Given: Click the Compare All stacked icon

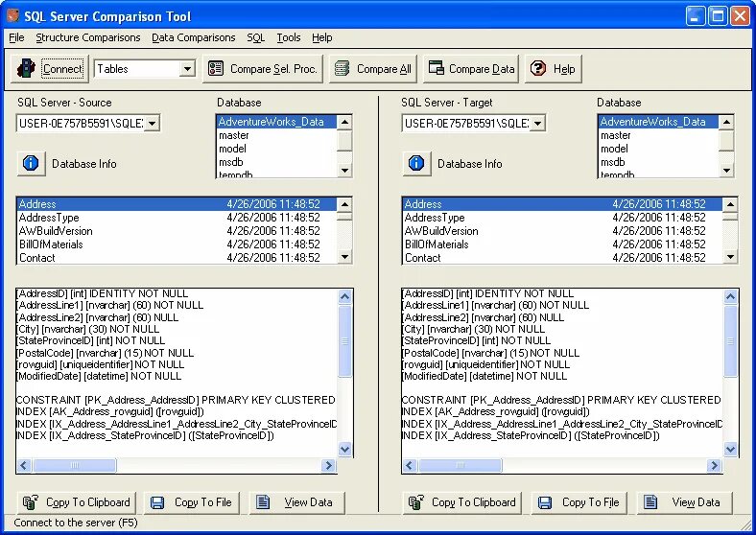Looking at the screenshot, I should coord(342,68).
